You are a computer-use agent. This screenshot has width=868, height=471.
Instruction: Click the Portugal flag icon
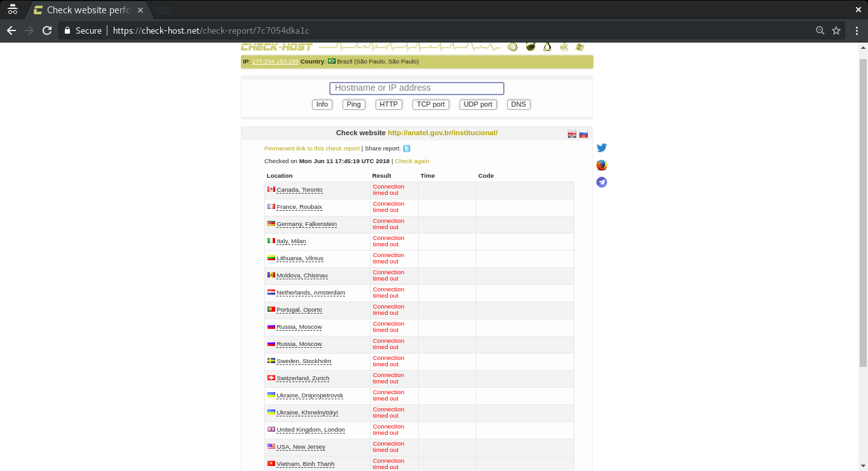pyautogui.click(x=271, y=309)
